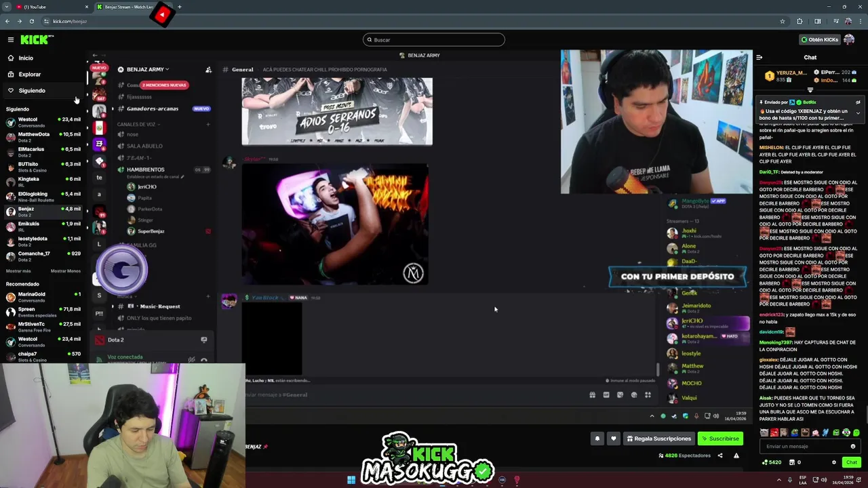This screenshot has height=488, width=868.
Task: Open taskbar clock 19:59
Action: coord(843,480)
